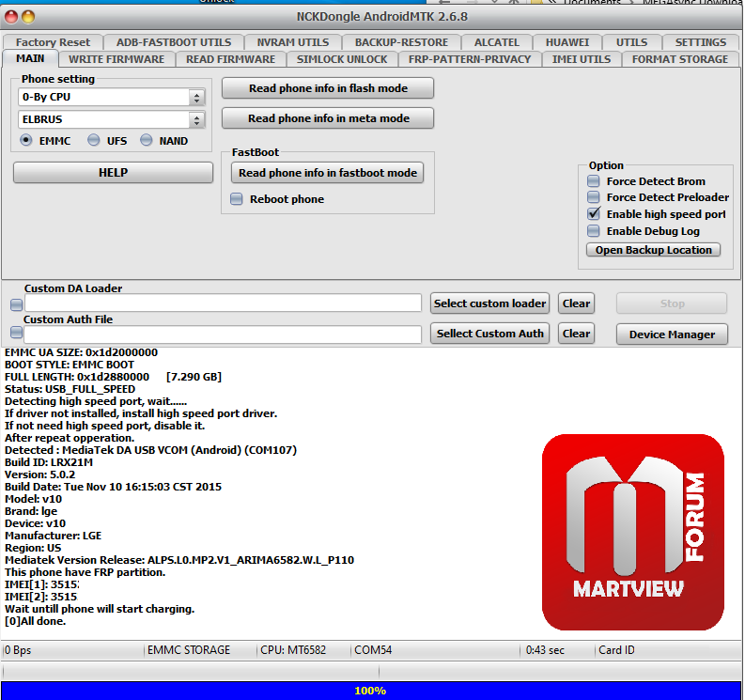
Task: Click the 100% progress bar
Action: 371,691
